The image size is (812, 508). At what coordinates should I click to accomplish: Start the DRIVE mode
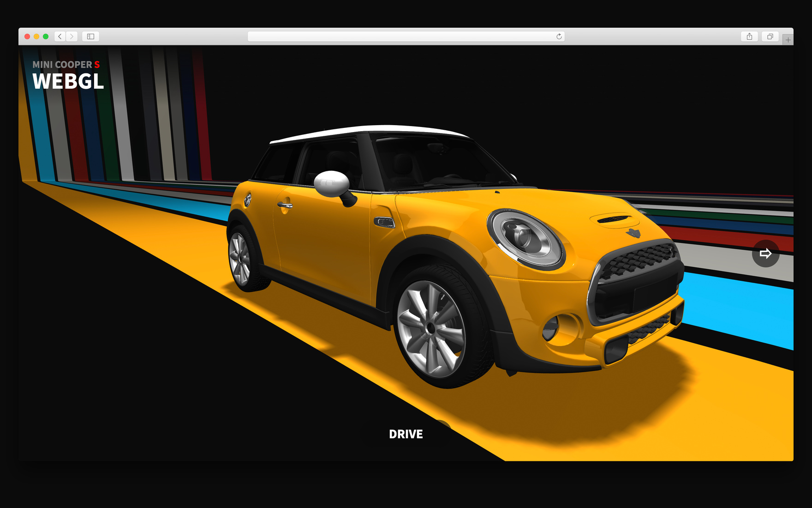click(x=406, y=434)
